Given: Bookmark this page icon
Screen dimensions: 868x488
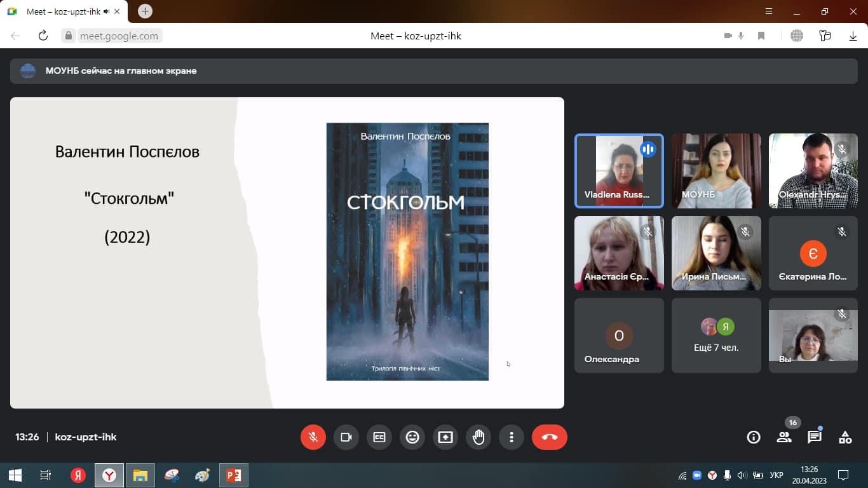Looking at the screenshot, I should [761, 36].
